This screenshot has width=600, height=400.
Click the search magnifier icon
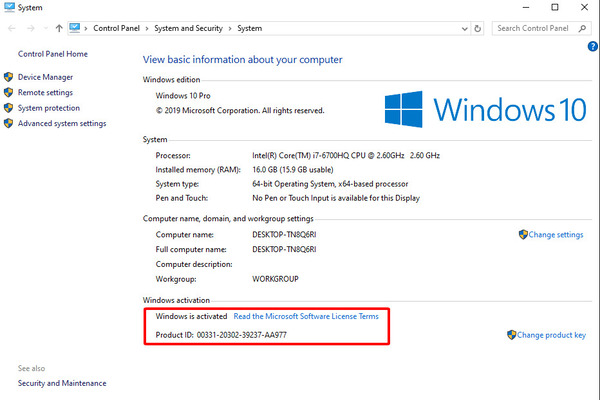582,28
